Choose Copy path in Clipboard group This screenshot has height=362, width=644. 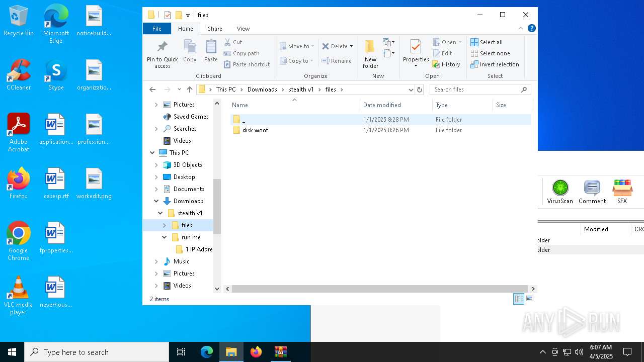[x=242, y=53]
